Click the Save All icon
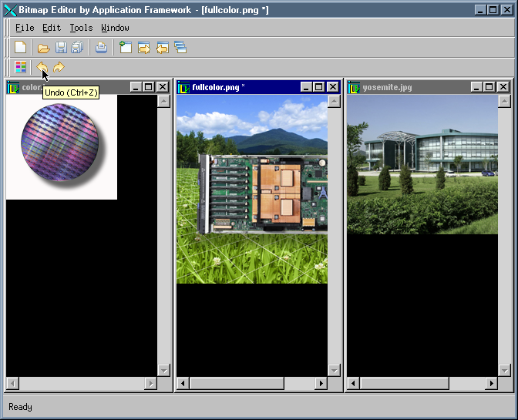 (x=76, y=48)
